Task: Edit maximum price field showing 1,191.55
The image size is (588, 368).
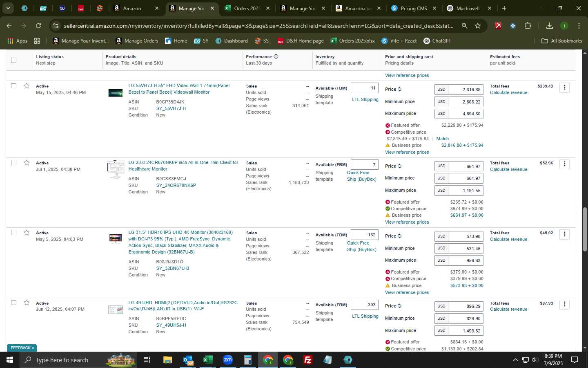Action: [465, 190]
